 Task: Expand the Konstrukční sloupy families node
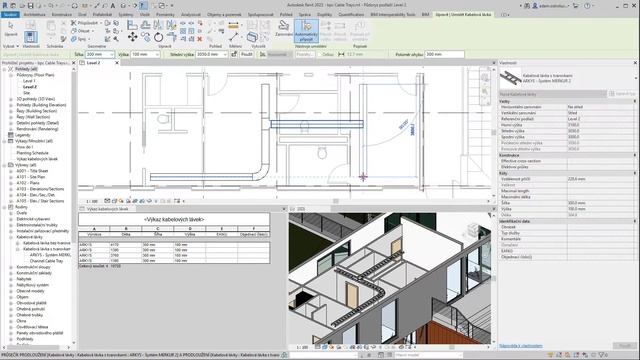click(x=11, y=267)
